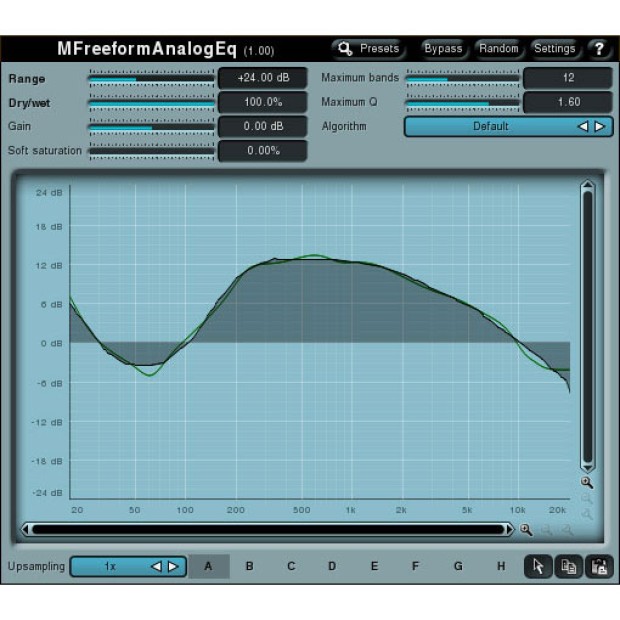Click the paste preset clipboard icon
The image size is (620, 620).
599,567
